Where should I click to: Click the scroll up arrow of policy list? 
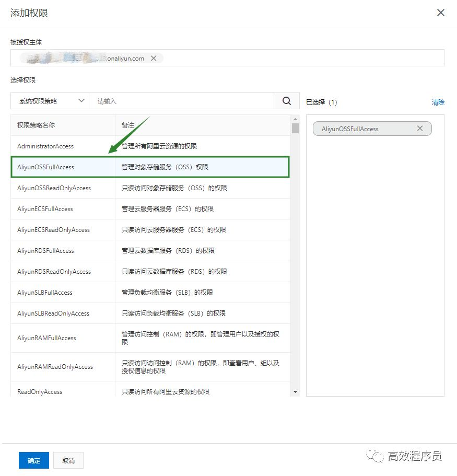pyautogui.click(x=295, y=119)
